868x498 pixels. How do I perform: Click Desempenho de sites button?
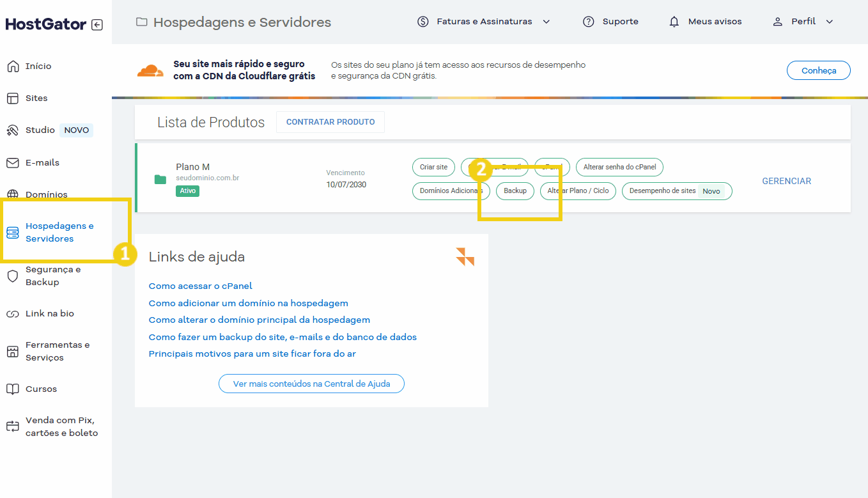point(677,191)
